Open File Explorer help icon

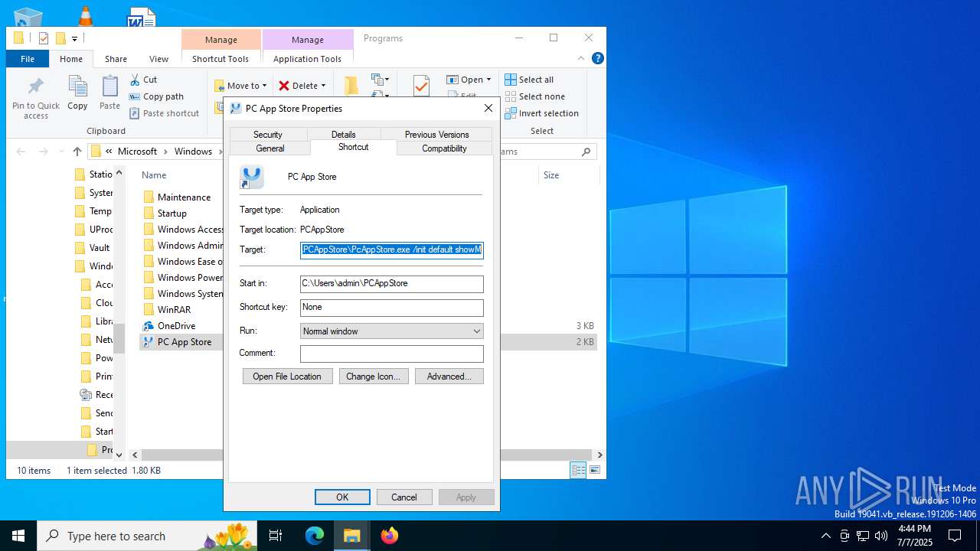point(598,58)
